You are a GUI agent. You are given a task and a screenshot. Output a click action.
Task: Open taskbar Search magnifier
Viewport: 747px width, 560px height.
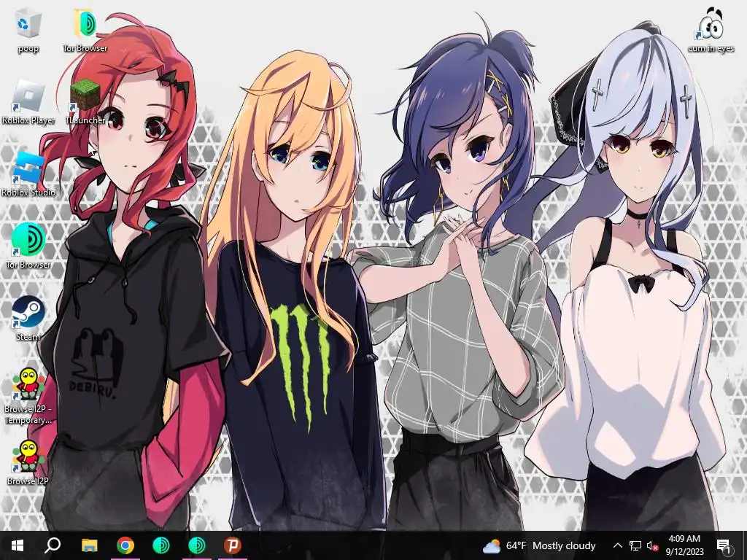tap(53, 545)
